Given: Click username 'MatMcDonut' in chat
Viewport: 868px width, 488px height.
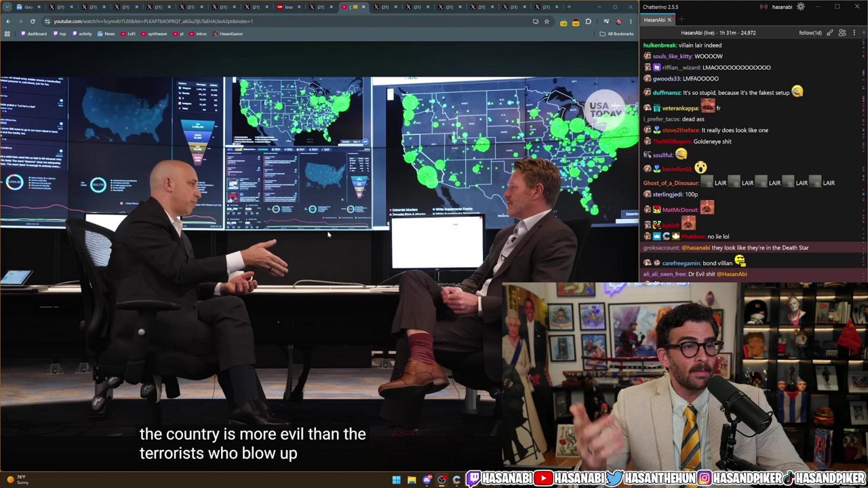Looking at the screenshot, I should coord(680,210).
